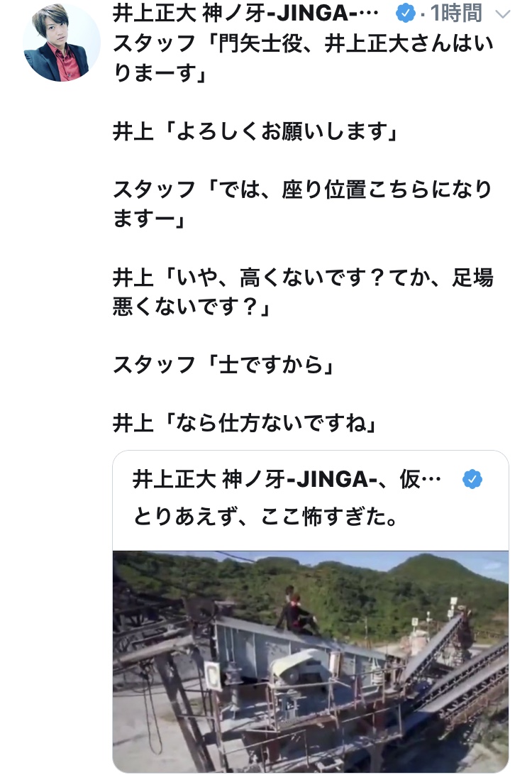Expand the tweet options chevron menu

pyautogui.click(x=502, y=14)
